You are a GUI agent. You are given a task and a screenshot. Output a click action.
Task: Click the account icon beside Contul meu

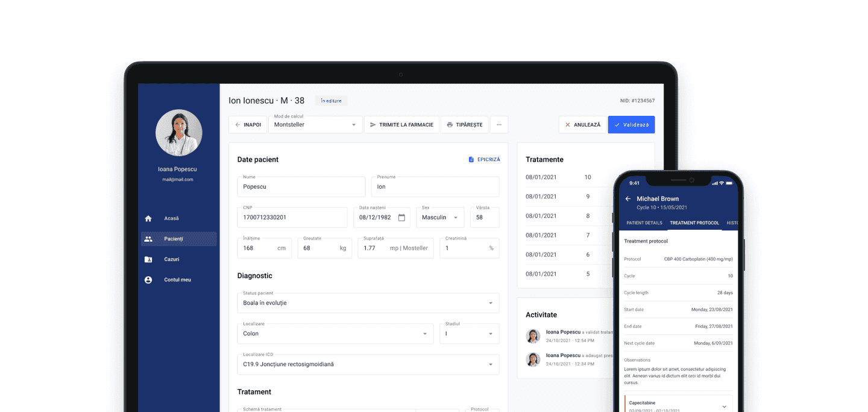click(x=148, y=280)
